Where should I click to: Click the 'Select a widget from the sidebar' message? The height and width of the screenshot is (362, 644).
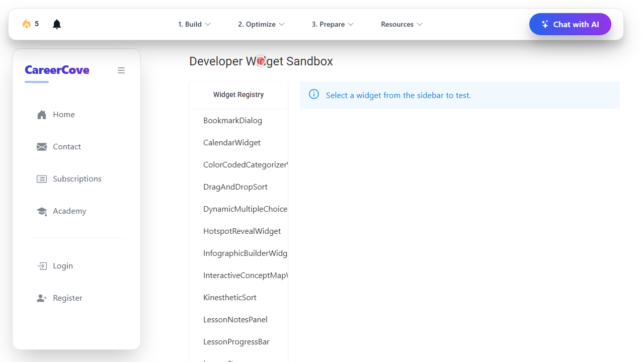[x=398, y=96]
